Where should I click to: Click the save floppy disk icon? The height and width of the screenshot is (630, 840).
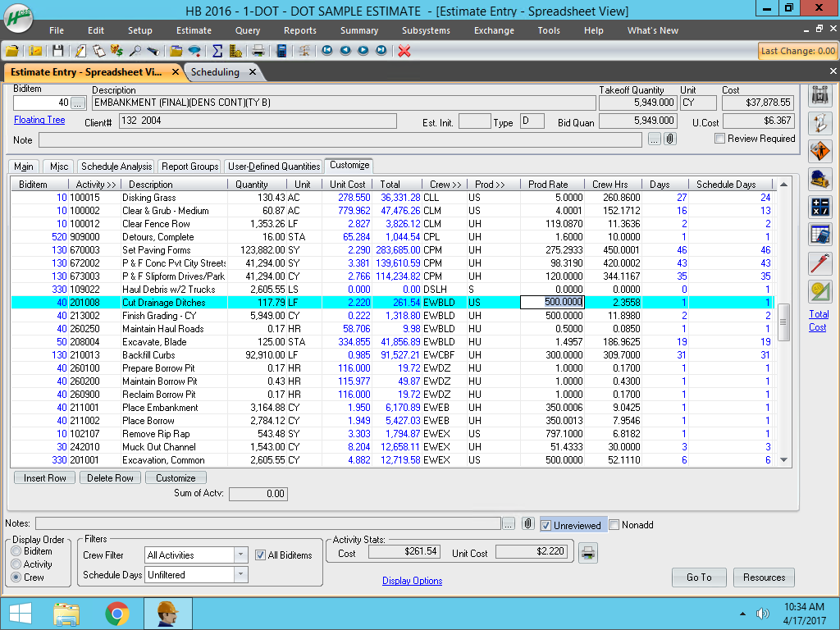coord(58,51)
